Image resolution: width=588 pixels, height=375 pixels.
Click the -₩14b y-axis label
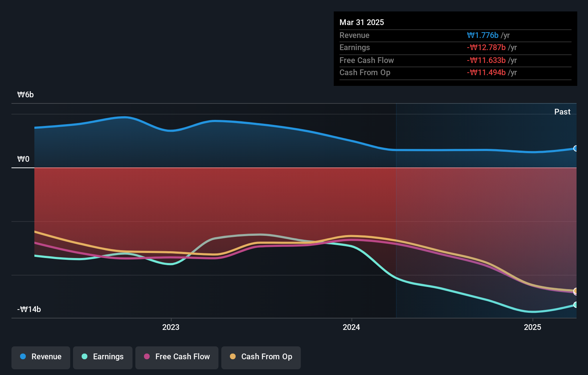(x=29, y=309)
